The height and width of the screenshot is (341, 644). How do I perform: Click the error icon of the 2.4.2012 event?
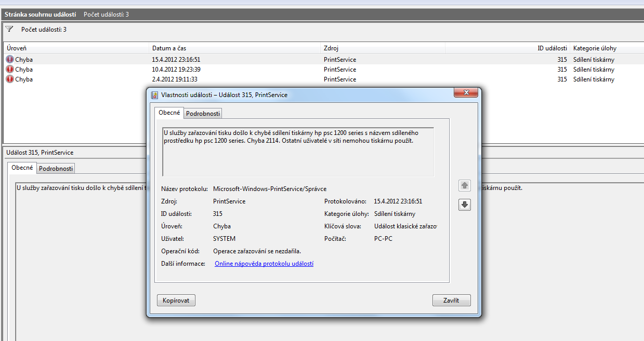(x=10, y=79)
